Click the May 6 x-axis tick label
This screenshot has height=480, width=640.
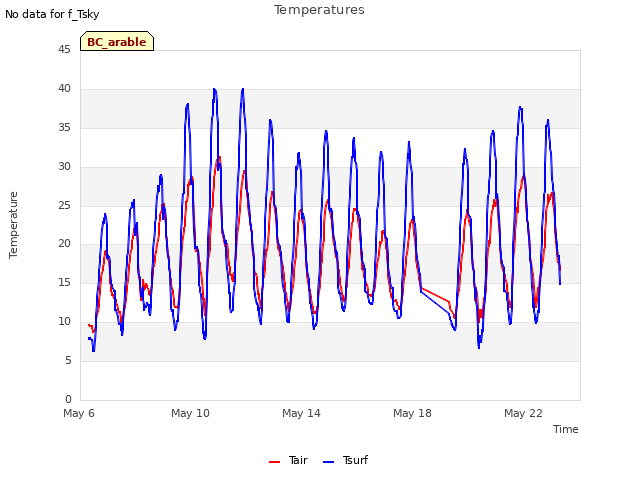79,413
